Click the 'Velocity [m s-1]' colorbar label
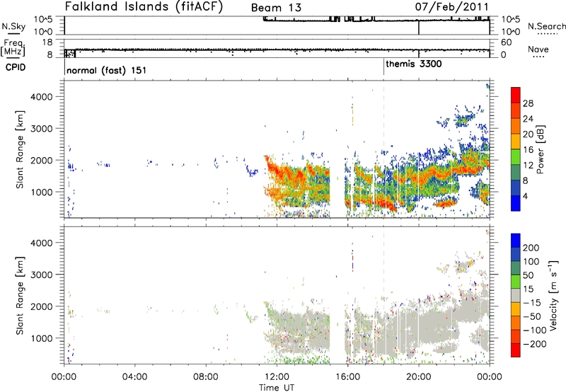This screenshot has height=392, width=566. coord(553,295)
